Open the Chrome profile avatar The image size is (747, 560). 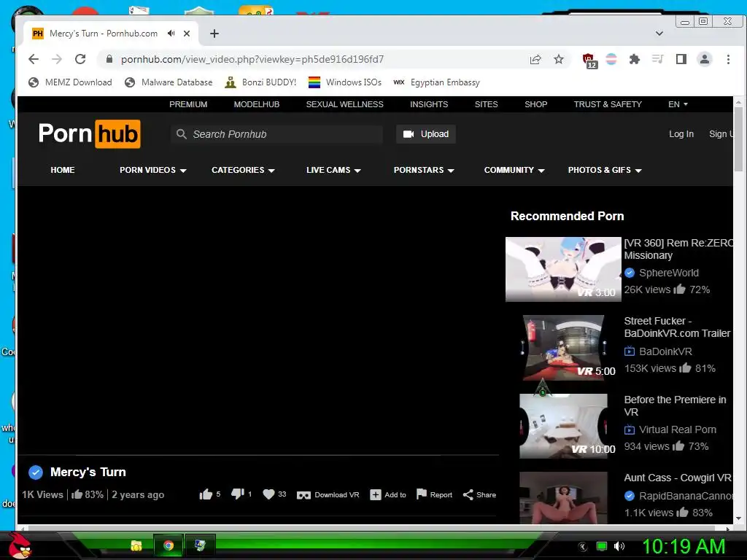pyautogui.click(x=704, y=59)
